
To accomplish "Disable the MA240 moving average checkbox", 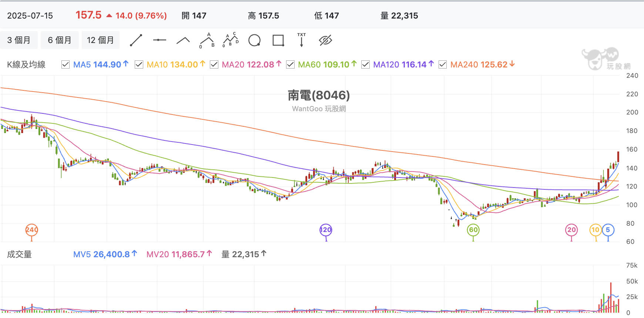I will tap(443, 64).
